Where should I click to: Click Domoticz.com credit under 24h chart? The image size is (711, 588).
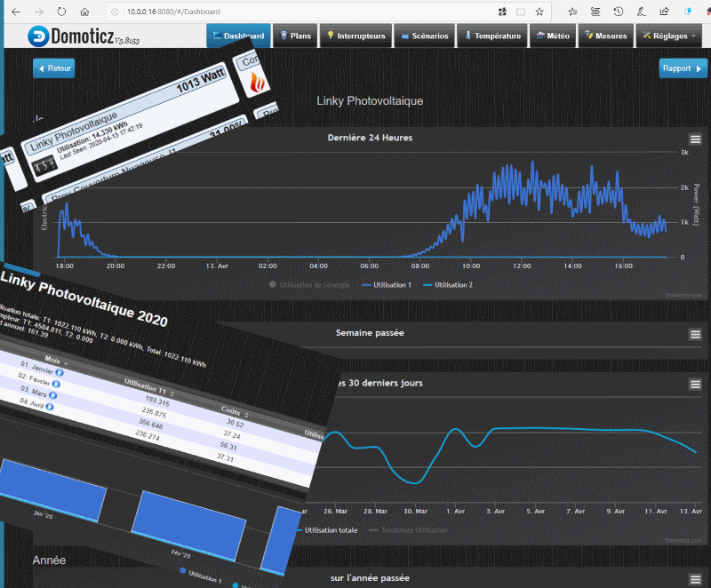click(x=683, y=296)
